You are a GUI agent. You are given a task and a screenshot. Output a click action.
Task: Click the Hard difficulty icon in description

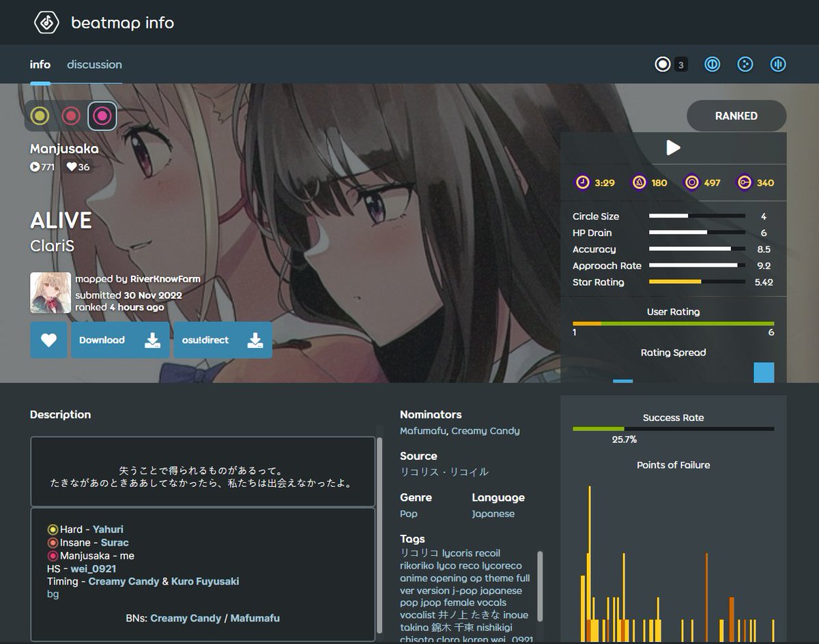53,529
